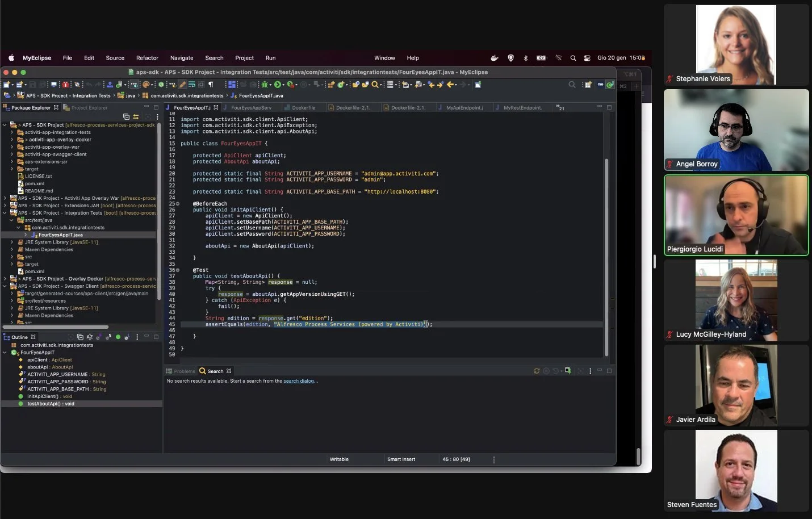The image size is (812, 519).
Task: Click the Debug bug icon in toolbar
Action: [x=265, y=85]
